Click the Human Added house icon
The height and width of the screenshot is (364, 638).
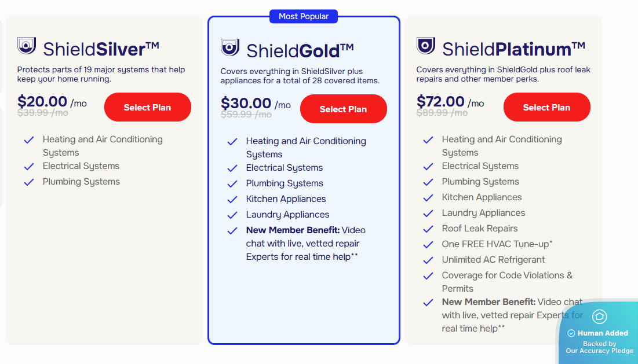(x=599, y=317)
